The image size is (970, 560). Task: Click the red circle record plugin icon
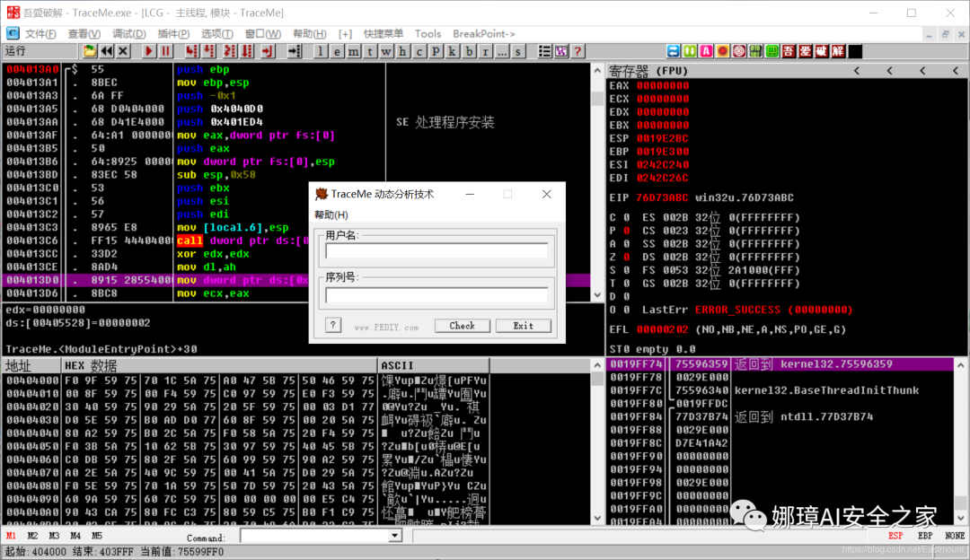pyautogui.click(x=722, y=51)
